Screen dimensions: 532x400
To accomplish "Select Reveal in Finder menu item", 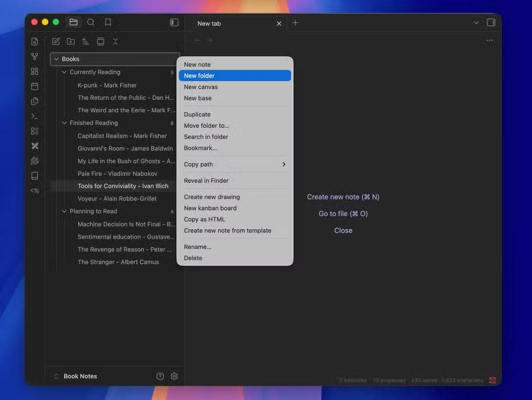I will [206, 181].
